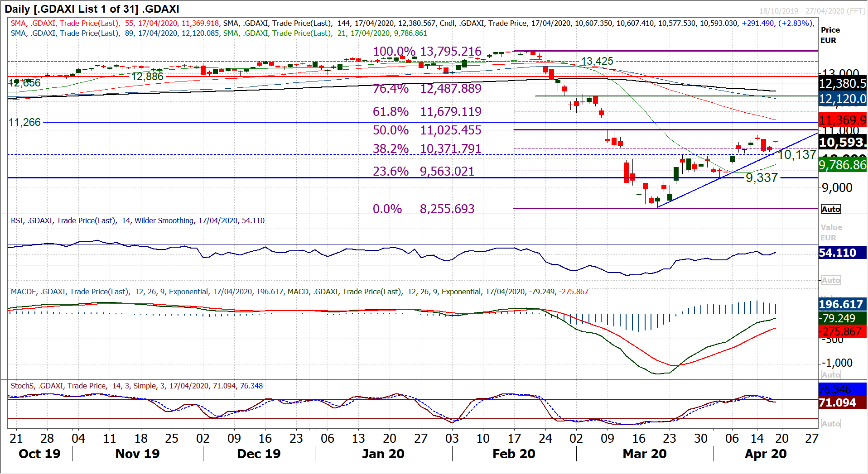Click the +291.490, (+2.83%) change value
Viewport: 868px width, 474px height.
pos(778,23)
